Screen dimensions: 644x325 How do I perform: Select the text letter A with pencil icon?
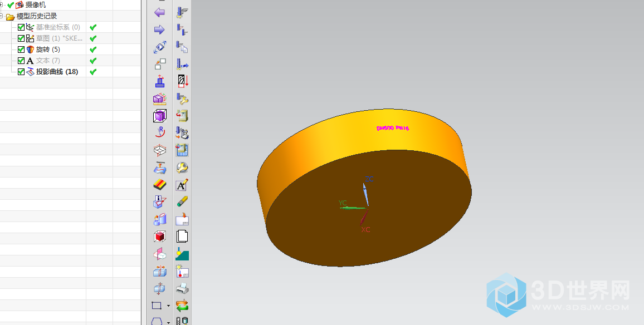click(182, 185)
